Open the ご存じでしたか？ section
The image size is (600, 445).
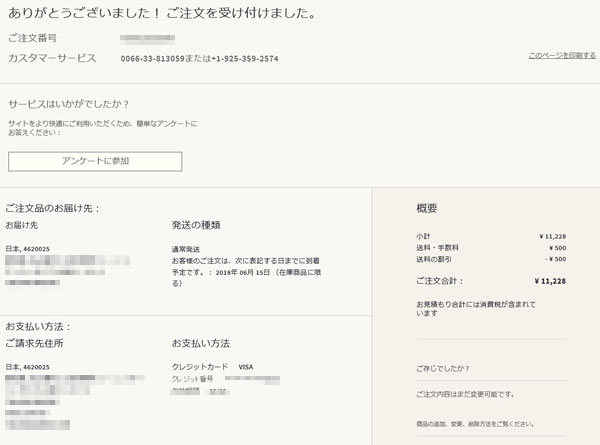tap(443, 368)
